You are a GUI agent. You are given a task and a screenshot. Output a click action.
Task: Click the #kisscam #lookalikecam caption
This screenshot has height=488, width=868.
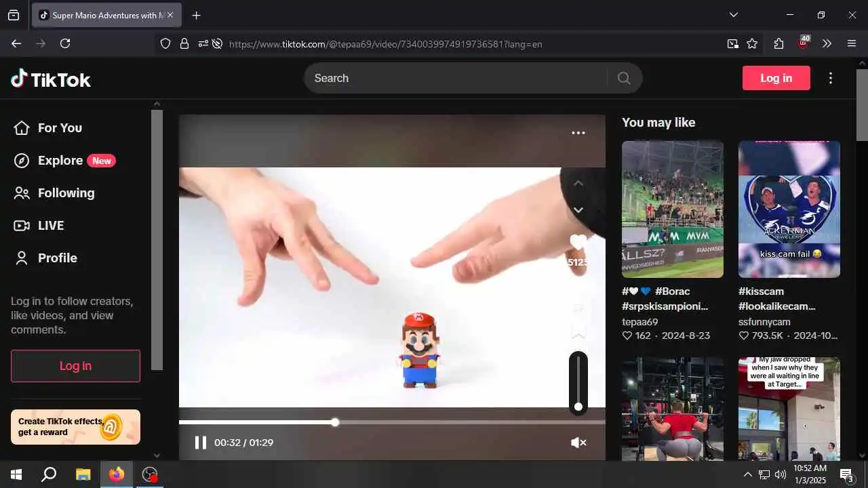coord(777,299)
